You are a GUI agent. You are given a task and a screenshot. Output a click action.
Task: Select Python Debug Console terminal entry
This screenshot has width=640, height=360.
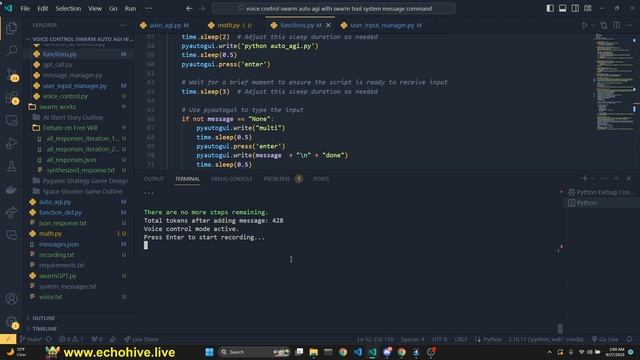[600, 192]
